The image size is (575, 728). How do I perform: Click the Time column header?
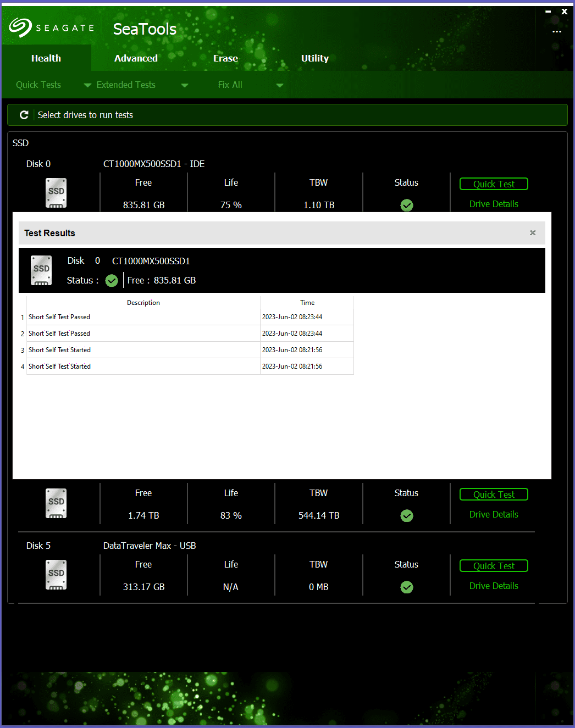tap(307, 303)
